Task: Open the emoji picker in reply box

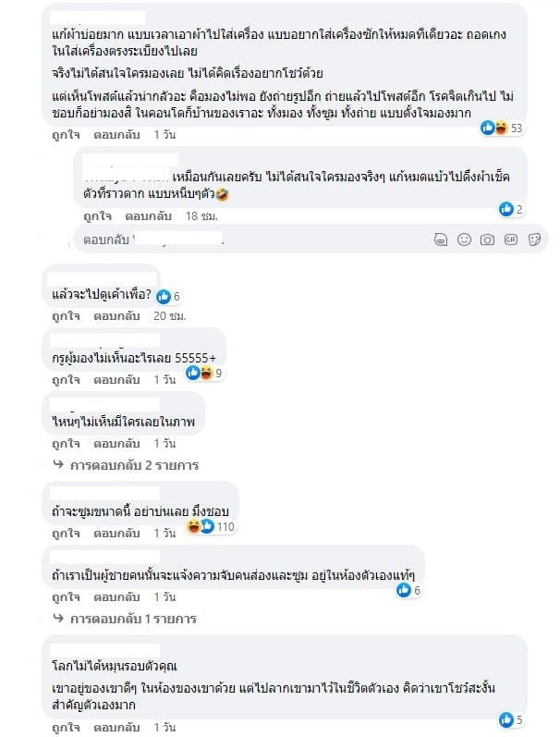Action: (464, 240)
